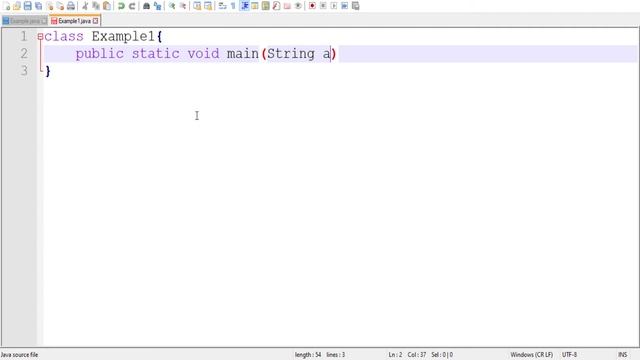640x360 pixels.
Task: Click the Replace toolbar icon
Action: (157, 6)
